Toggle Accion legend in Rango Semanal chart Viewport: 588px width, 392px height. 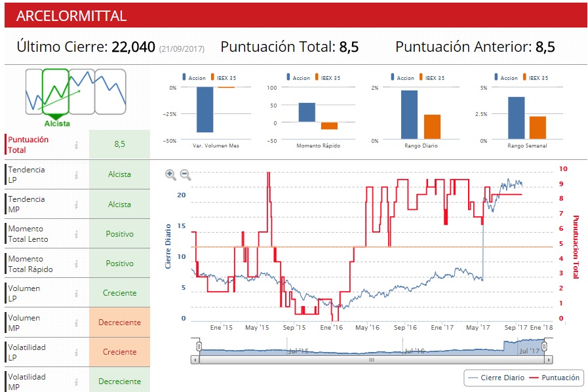506,77
